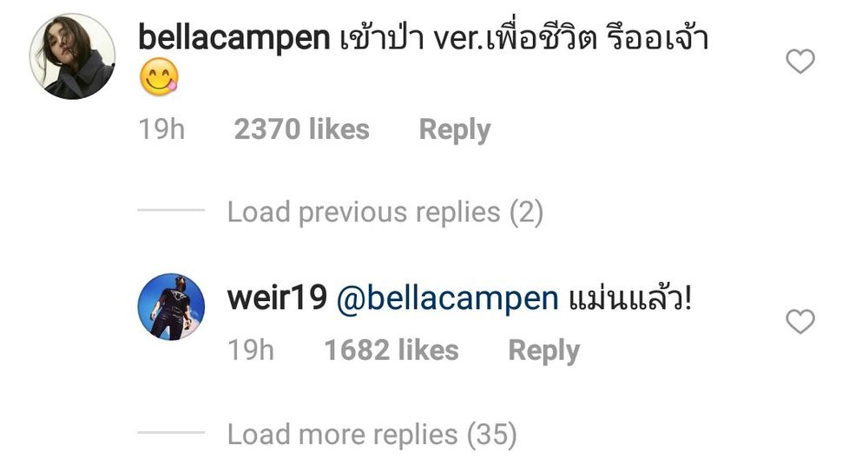The image size is (868, 465).
Task: Like weir19's reply with the heart icon
Action: point(800,322)
